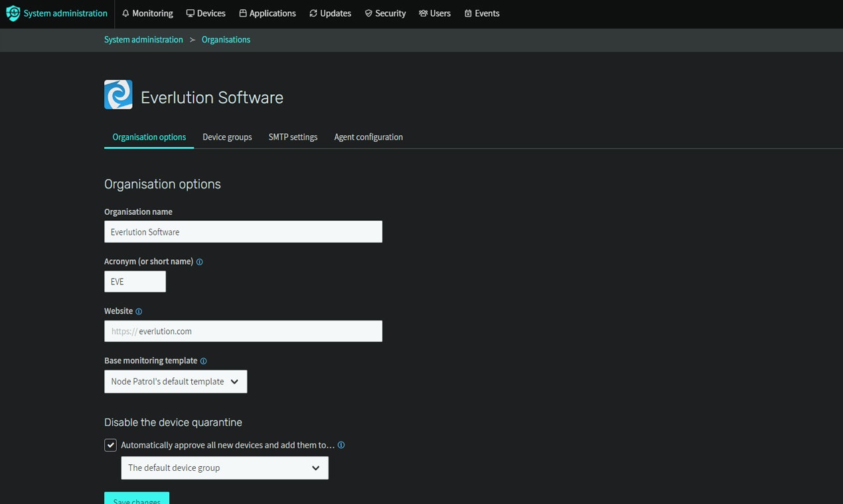Click the Save changes button
Image resolution: width=843 pixels, height=504 pixels.
(x=137, y=498)
